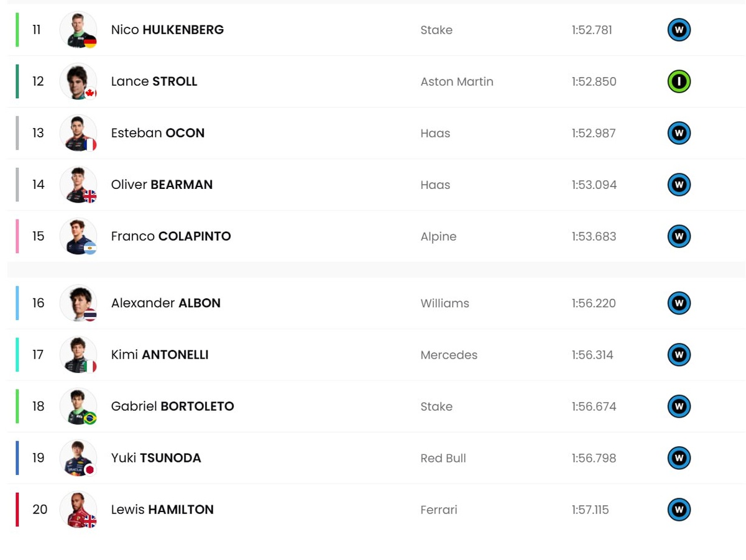Screen dimensions: 746x560
Task: Click the wet tyre icon for Hulkenberg
Action: 679,30
